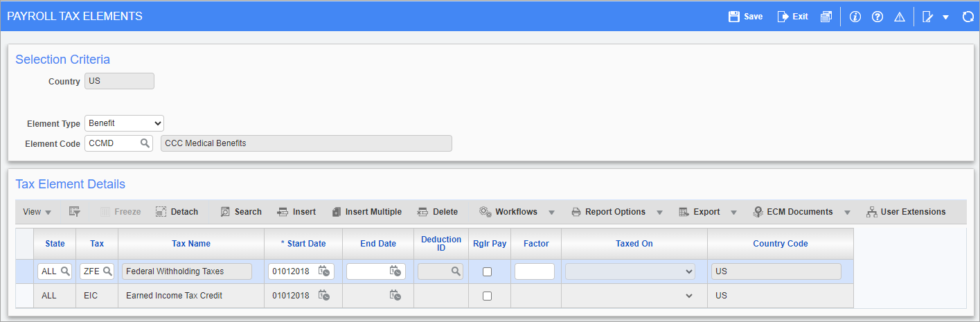Image resolution: width=980 pixels, height=322 pixels.
Task: Open Start Date calendar in ZFE row
Action: (x=324, y=271)
